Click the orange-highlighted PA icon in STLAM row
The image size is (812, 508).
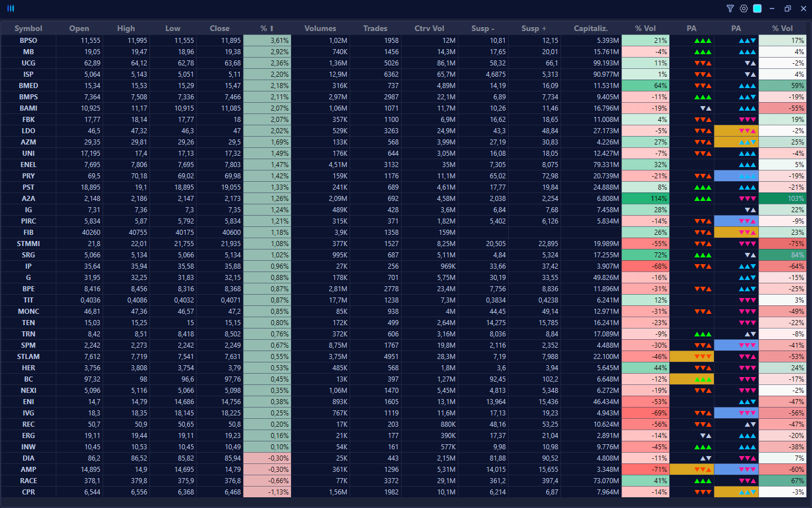691,357
